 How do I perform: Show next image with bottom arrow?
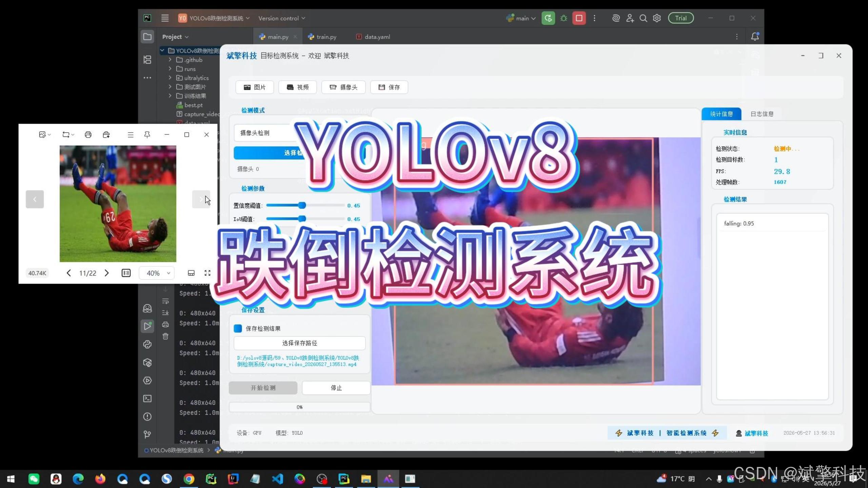[x=107, y=273]
